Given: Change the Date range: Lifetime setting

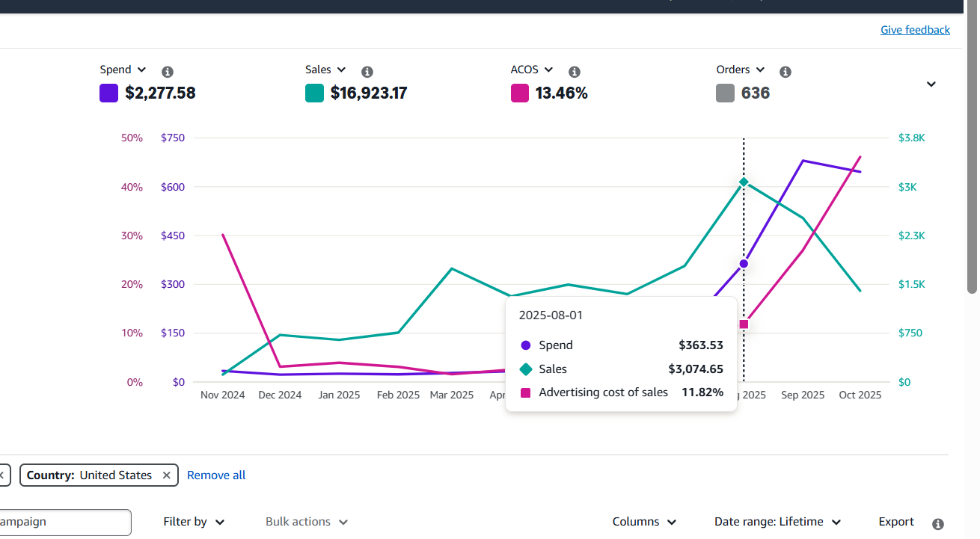Looking at the screenshot, I should pyautogui.click(x=777, y=522).
